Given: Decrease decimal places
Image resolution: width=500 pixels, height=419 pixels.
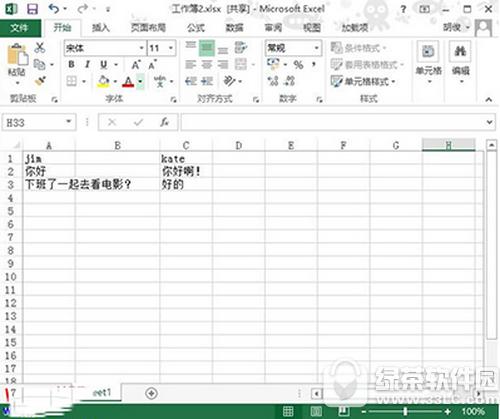Looking at the screenshot, I should click(290, 81).
